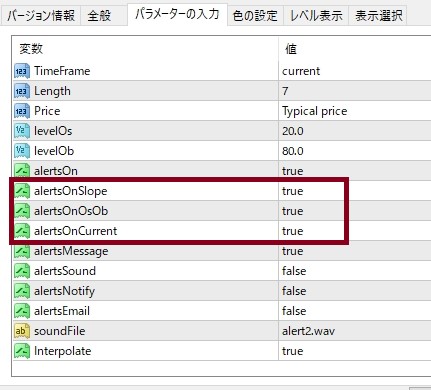Select the levelOs variable name
The height and width of the screenshot is (390, 431).
tap(53, 131)
